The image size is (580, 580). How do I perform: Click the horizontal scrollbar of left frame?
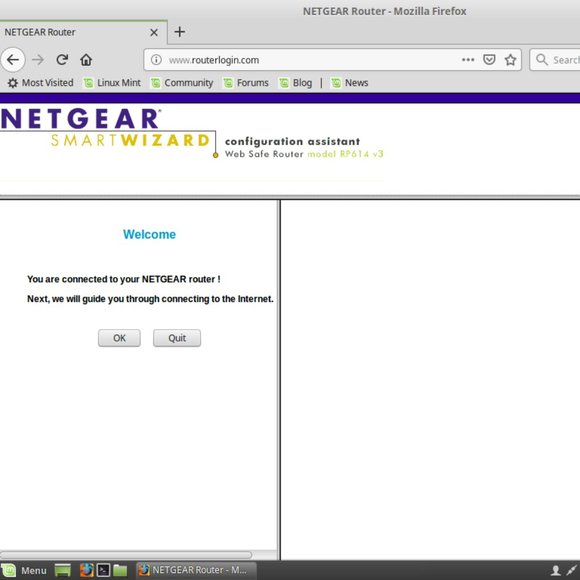pyautogui.click(x=126, y=554)
